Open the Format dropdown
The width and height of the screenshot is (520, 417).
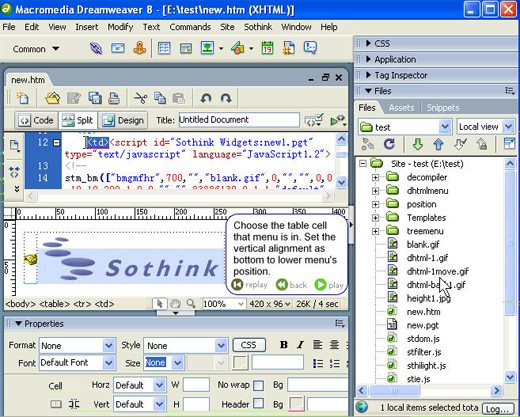[x=109, y=346]
